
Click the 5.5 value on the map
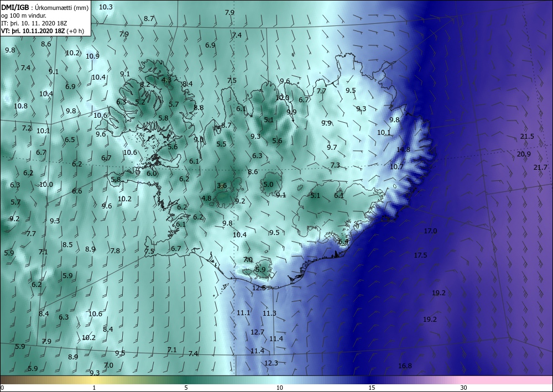222,144
